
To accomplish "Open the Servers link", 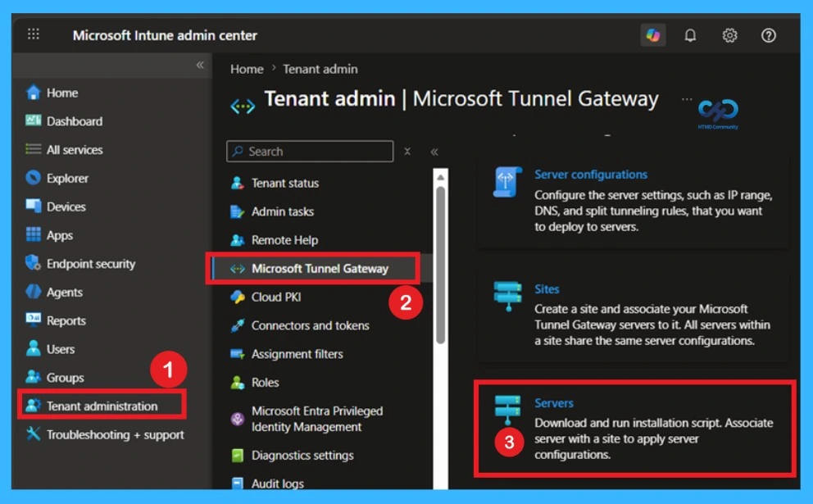I will pos(554,403).
